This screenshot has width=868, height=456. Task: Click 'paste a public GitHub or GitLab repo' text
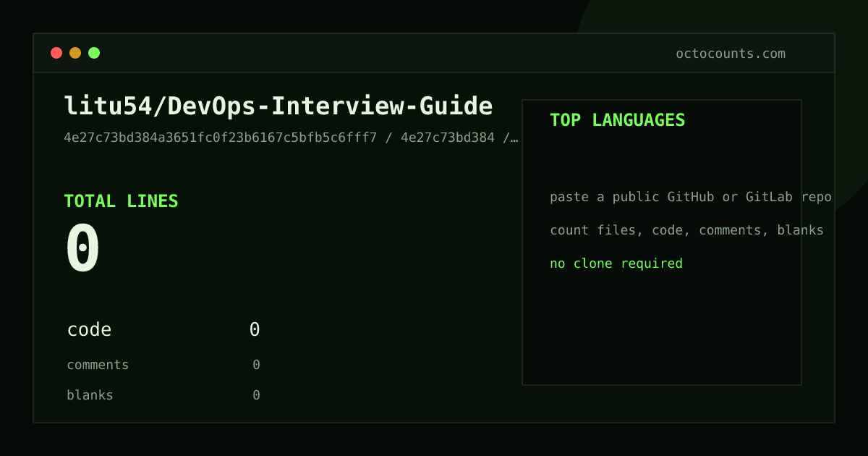pos(691,197)
